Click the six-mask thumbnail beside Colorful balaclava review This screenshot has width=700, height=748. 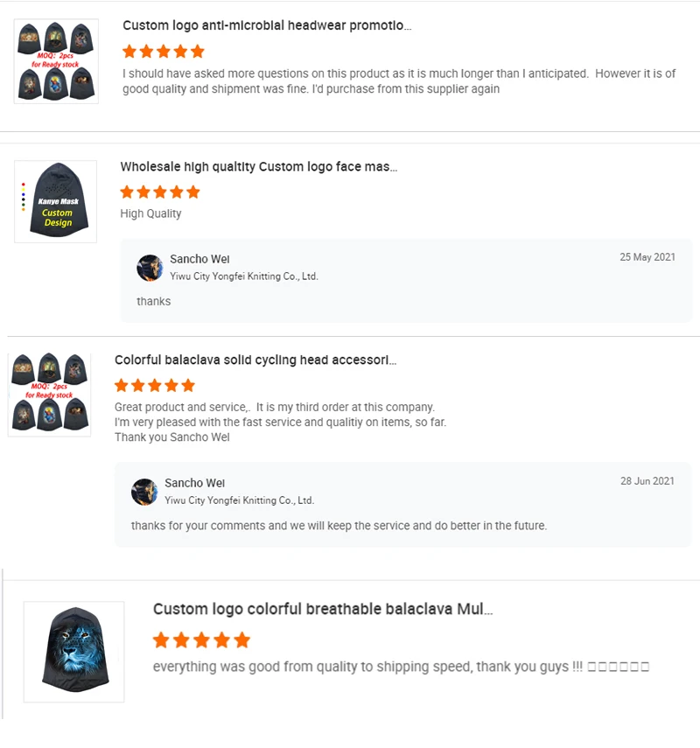coord(50,394)
